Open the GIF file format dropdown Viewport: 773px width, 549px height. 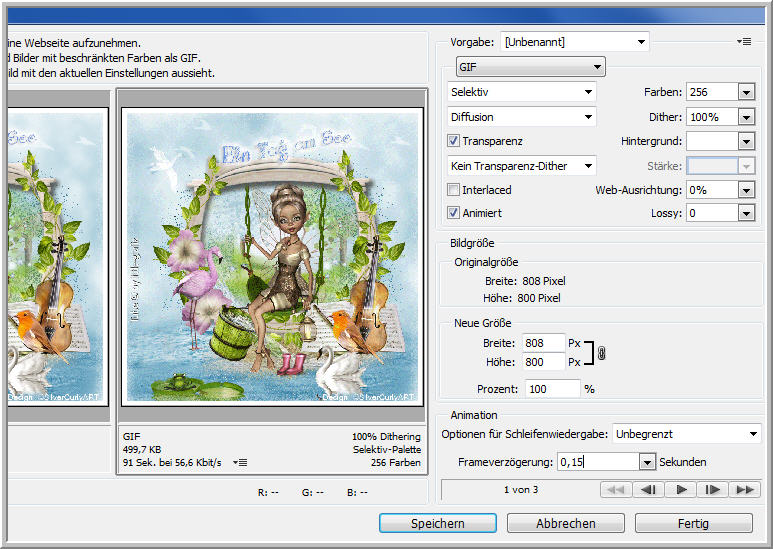530,67
